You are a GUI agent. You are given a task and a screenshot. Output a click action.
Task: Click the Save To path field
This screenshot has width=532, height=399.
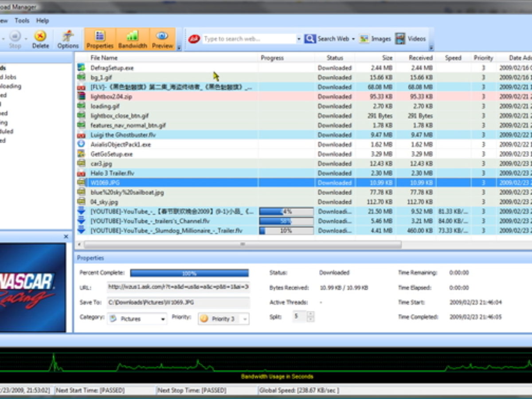(x=179, y=302)
